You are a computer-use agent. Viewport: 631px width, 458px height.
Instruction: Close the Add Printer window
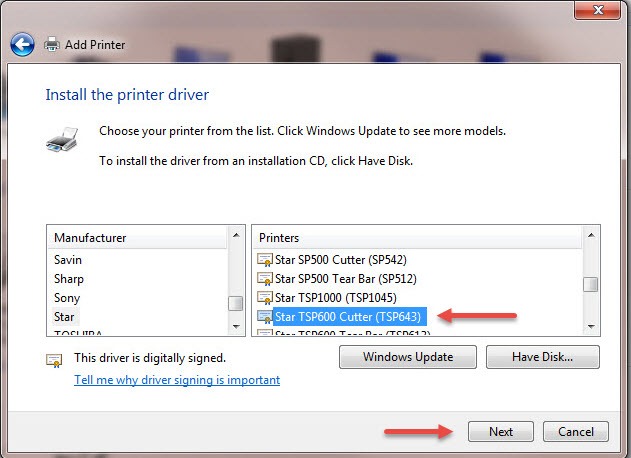point(598,10)
